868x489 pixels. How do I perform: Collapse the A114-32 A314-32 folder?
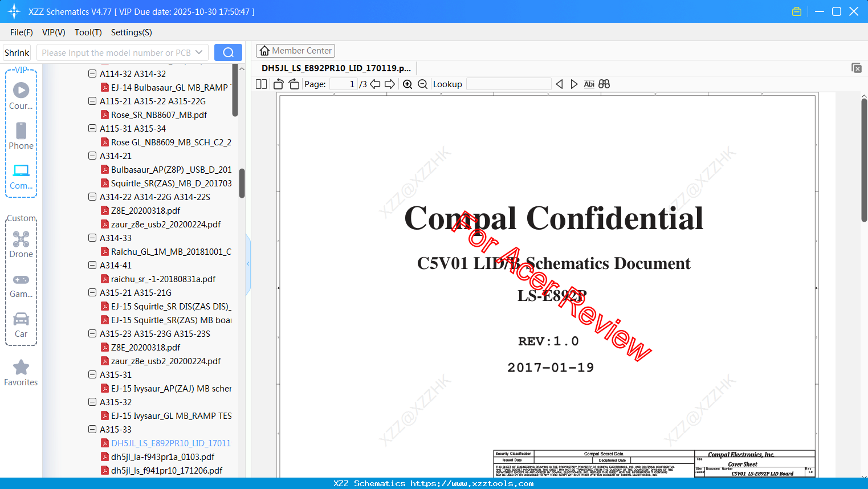tap(92, 74)
